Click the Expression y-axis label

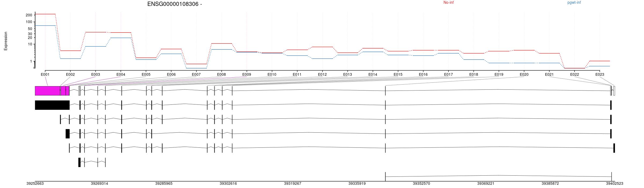pyautogui.click(x=6, y=41)
